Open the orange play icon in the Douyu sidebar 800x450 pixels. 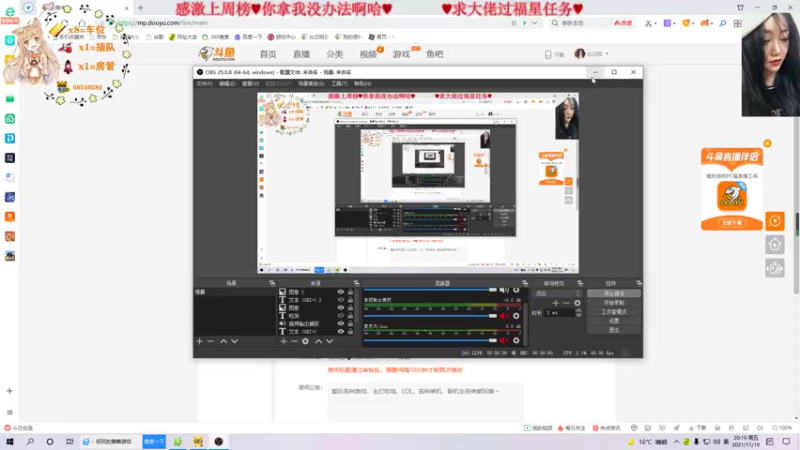point(774,221)
